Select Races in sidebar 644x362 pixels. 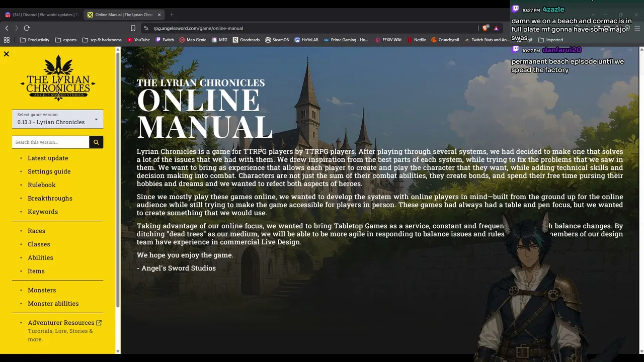click(37, 231)
